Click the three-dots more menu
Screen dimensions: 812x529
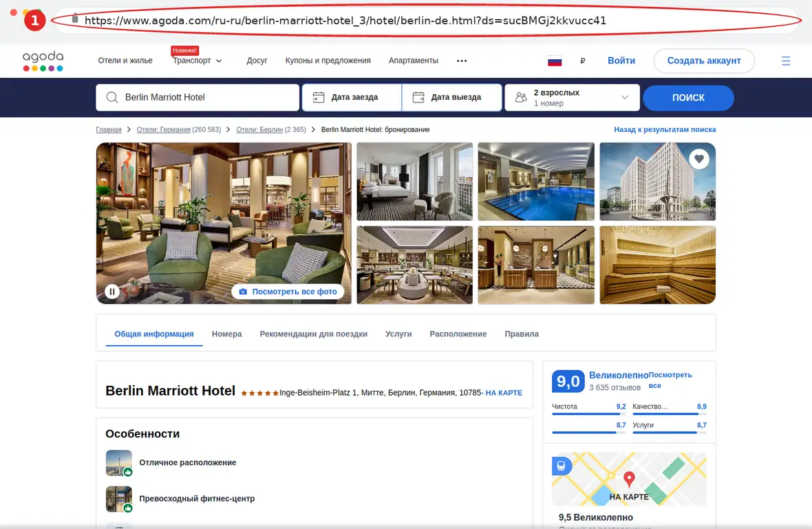(462, 61)
